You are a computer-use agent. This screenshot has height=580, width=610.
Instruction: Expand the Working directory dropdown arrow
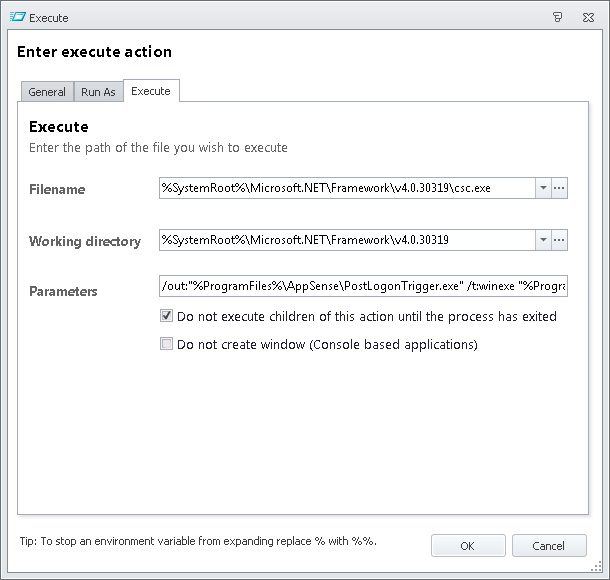(x=542, y=240)
